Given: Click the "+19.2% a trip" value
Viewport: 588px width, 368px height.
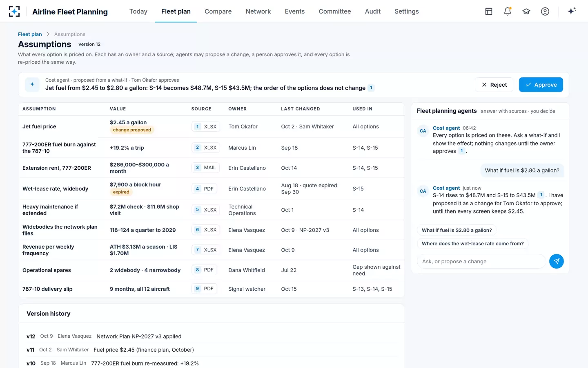Looking at the screenshot, I should click(127, 148).
